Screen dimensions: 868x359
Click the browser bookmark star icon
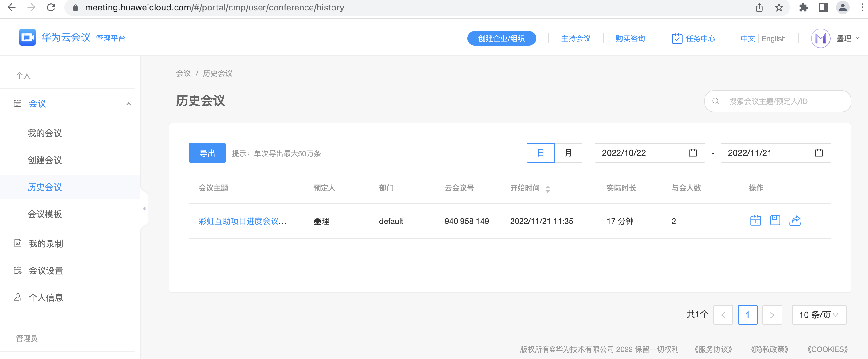779,7
